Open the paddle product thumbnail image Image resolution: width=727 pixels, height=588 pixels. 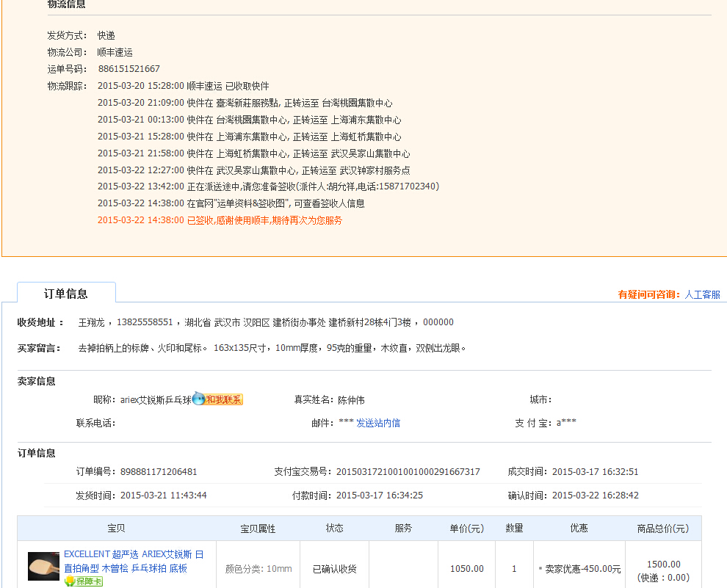click(x=43, y=566)
